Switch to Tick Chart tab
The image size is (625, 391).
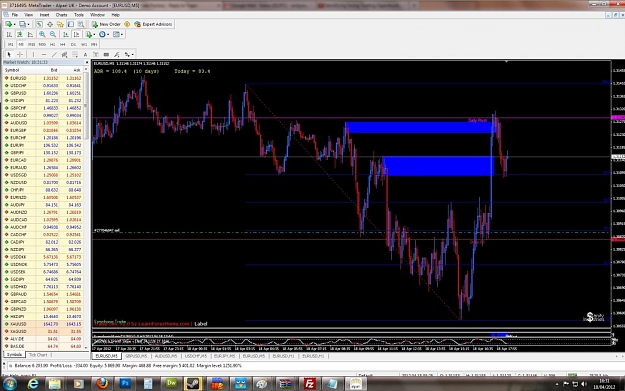38,355
